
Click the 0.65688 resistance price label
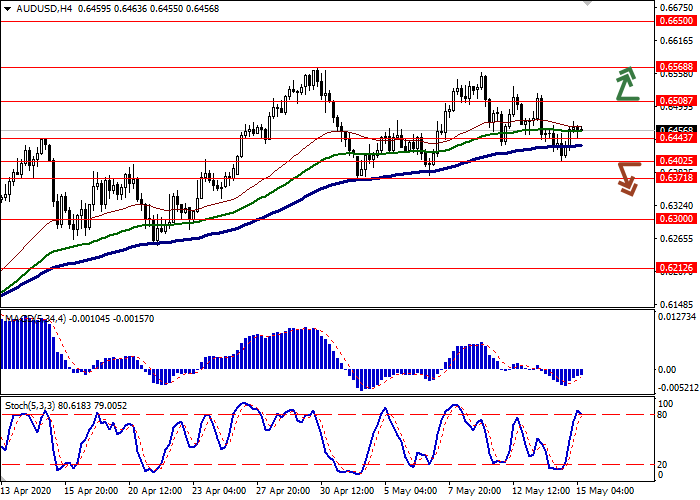pyautogui.click(x=676, y=67)
